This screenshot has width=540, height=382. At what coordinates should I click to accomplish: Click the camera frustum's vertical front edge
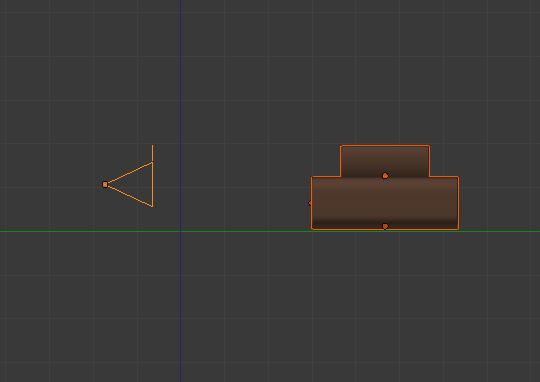[153, 184]
